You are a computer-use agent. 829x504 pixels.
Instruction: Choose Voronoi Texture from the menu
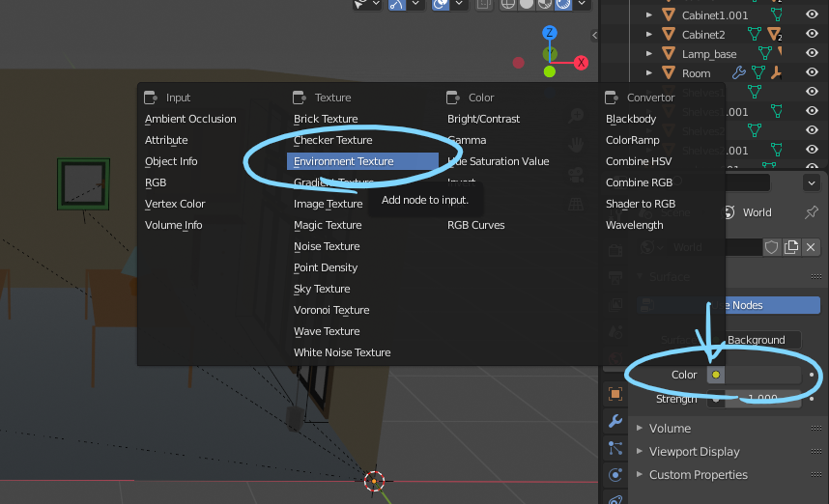pyautogui.click(x=331, y=310)
